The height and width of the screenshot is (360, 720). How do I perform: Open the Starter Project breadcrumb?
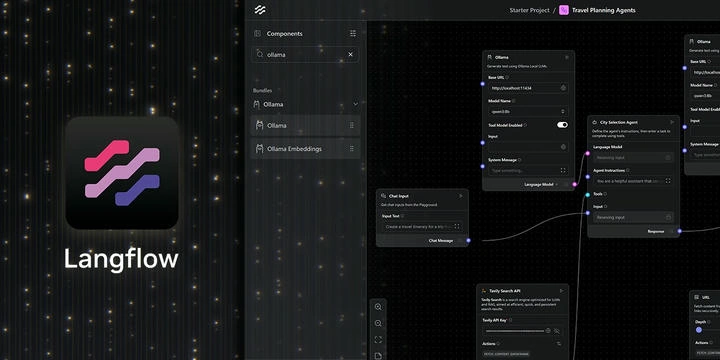(529, 10)
